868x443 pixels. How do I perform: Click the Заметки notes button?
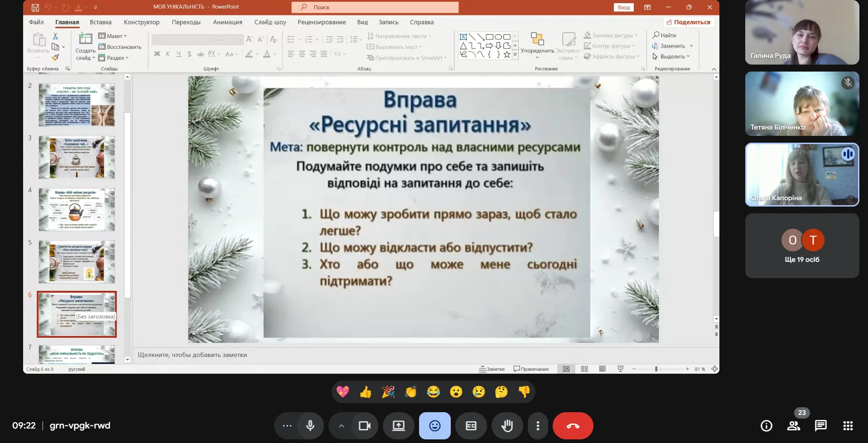tap(492, 369)
